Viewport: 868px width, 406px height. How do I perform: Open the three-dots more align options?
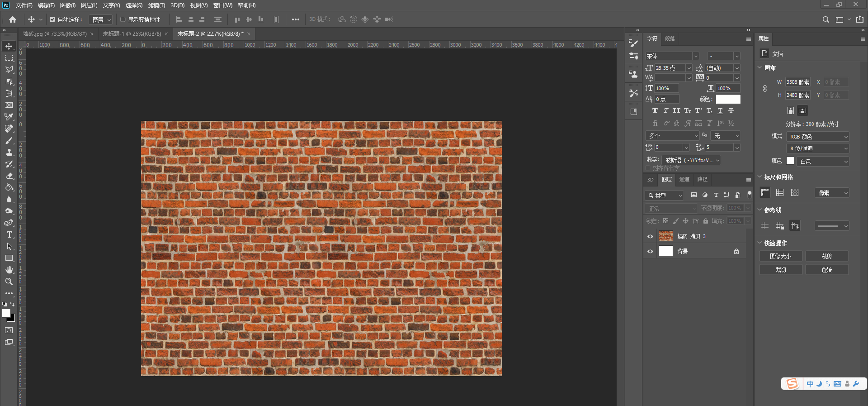coord(296,19)
